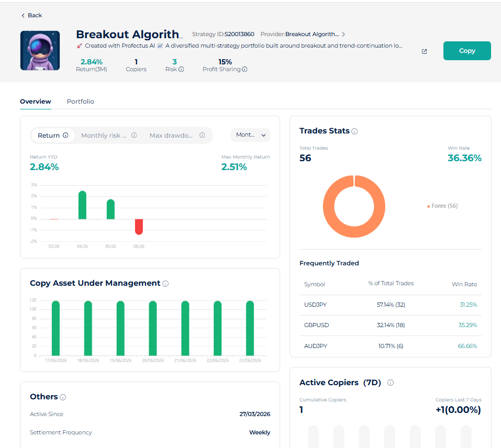Go back using the Back link
Image resolution: width=501 pixels, height=448 pixels.
tap(31, 15)
